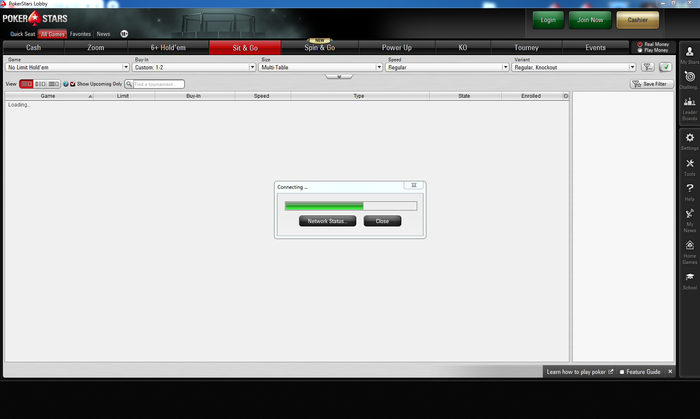Screen dimensions: 700x419
Task: Open the Cashier button
Action: (638, 20)
